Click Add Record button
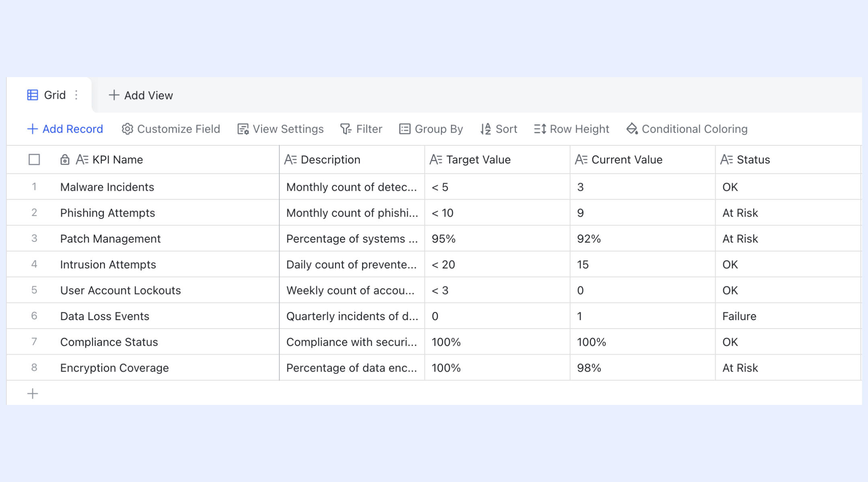 click(65, 129)
